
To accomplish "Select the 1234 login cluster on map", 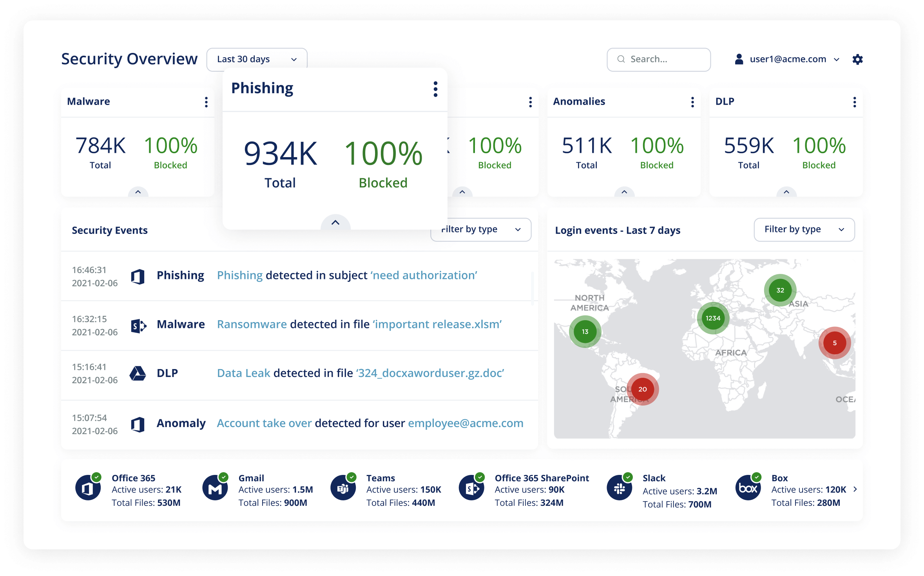I will (x=713, y=318).
